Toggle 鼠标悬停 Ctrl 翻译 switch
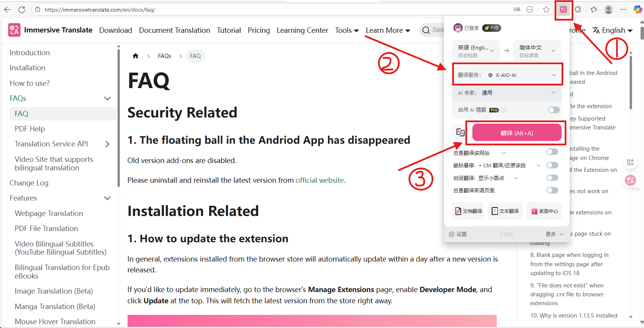 [552, 165]
